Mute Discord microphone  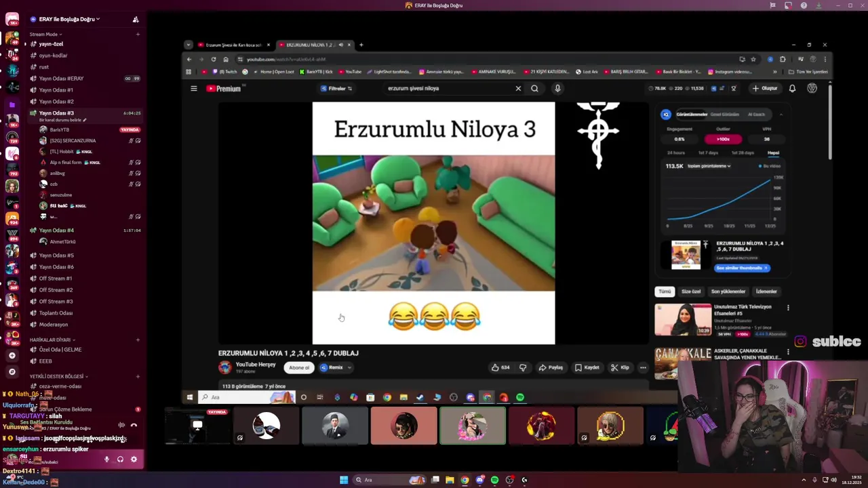click(x=106, y=459)
